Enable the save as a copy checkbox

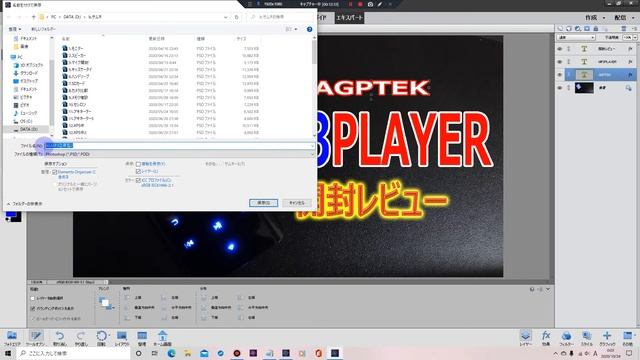point(138,164)
